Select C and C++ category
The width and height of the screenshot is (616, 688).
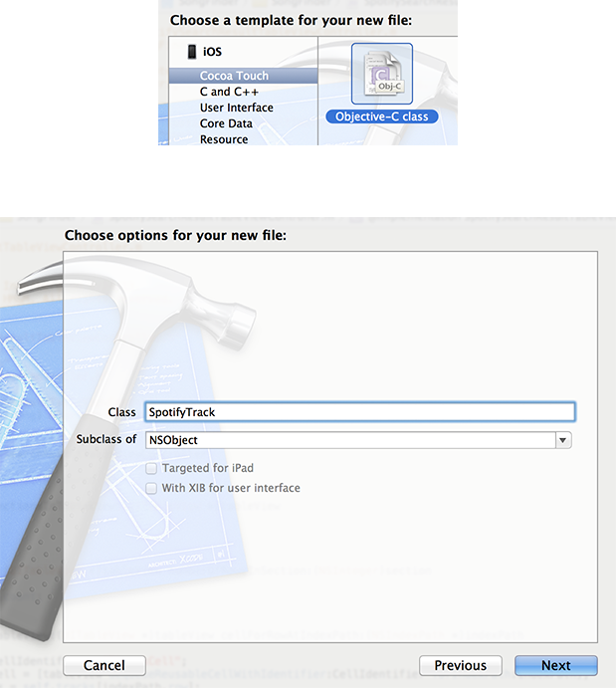point(229,92)
